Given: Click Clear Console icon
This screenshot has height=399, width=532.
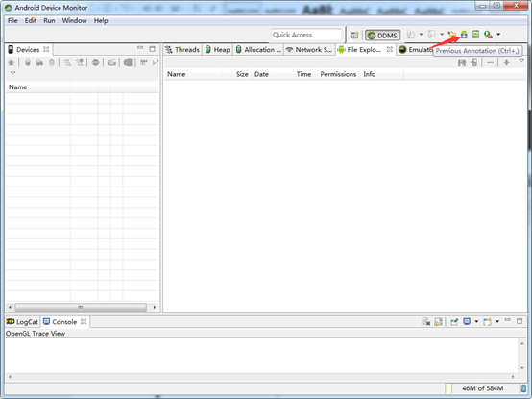Looking at the screenshot, I should point(426,321).
